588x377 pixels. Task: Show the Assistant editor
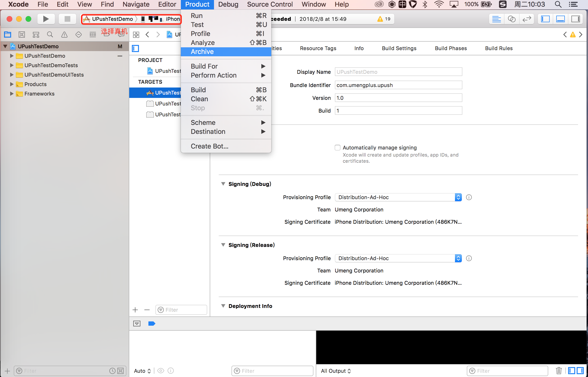[512, 19]
